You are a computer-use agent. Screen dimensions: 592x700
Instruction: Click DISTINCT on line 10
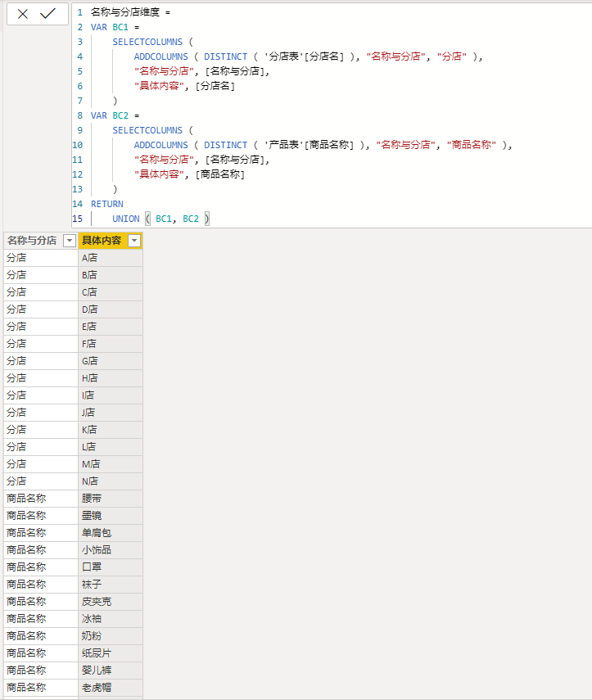tap(225, 145)
